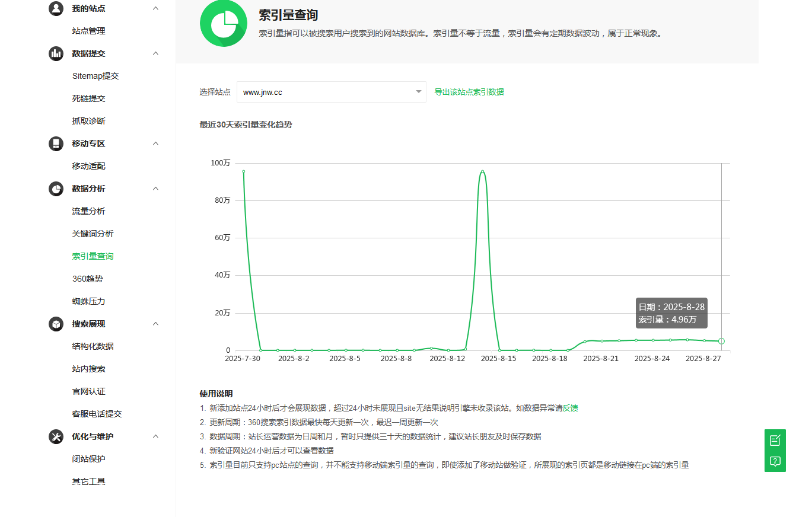The width and height of the screenshot is (812, 517).
Task: Go to Sitemap提交 page
Action: pyautogui.click(x=95, y=76)
